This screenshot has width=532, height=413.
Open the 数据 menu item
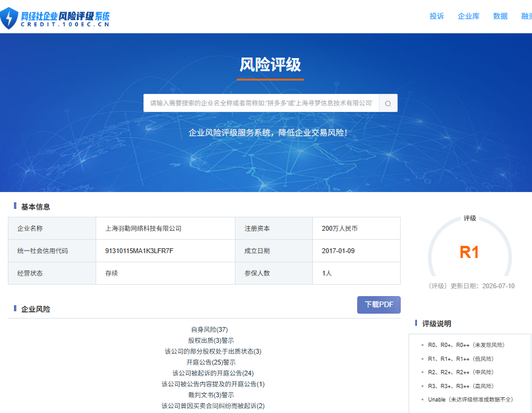(500, 16)
